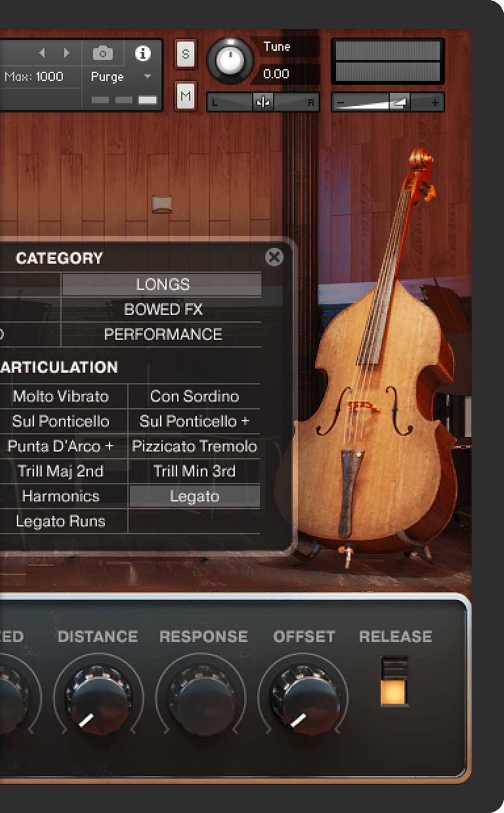The height and width of the screenshot is (813, 504).
Task: Toggle the Mute M button
Action: (x=186, y=96)
